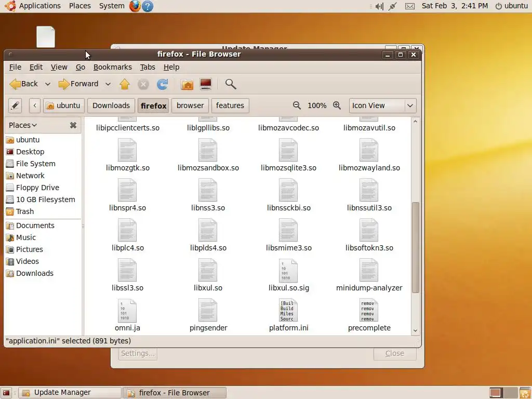The width and height of the screenshot is (532, 399).
Task: Toggle text-based location entry
Action: pos(15,105)
